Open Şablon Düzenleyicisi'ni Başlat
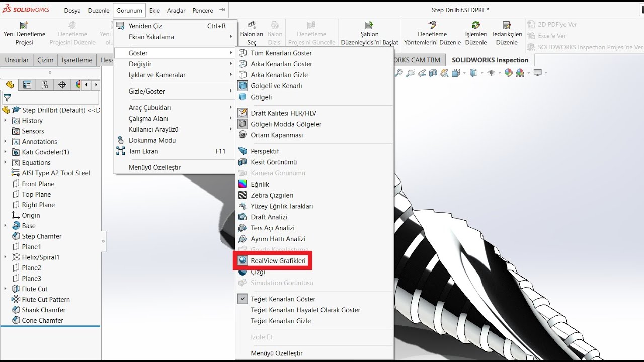Image resolution: width=644 pixels, height=362 pixels. (369, 33)
